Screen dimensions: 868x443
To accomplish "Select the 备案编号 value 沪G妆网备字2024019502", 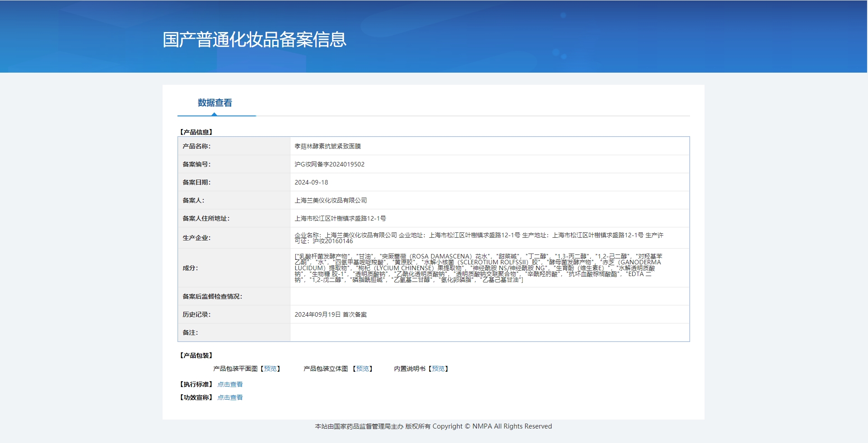I will click(x=329, y=164).
